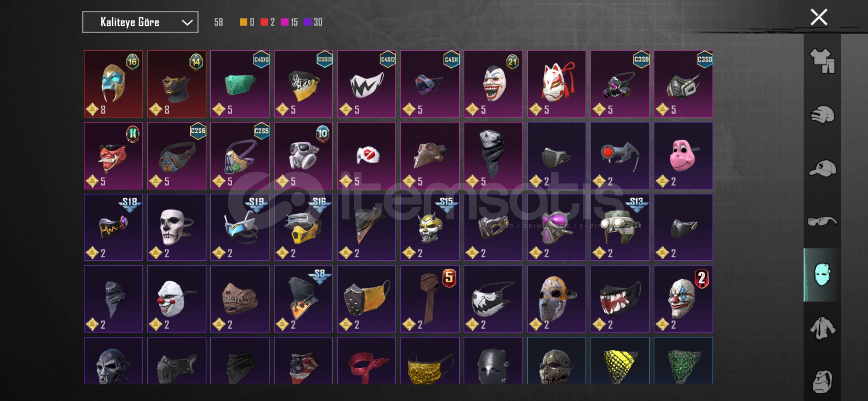This screenshot has height=401, width=868.
Task: Open the outfit sets category icon
Action: [822, 61]
